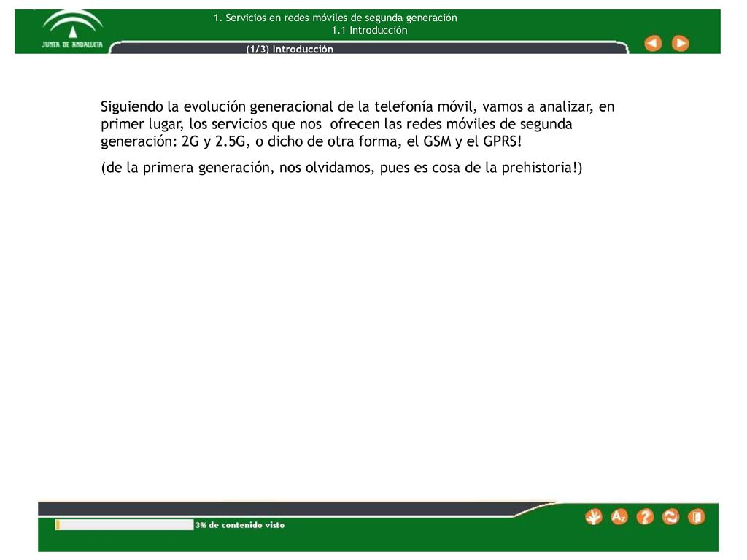This screenshot has height=560, width=747.
Task: Click the content progress bar
Action: click(x=124, y=525)
